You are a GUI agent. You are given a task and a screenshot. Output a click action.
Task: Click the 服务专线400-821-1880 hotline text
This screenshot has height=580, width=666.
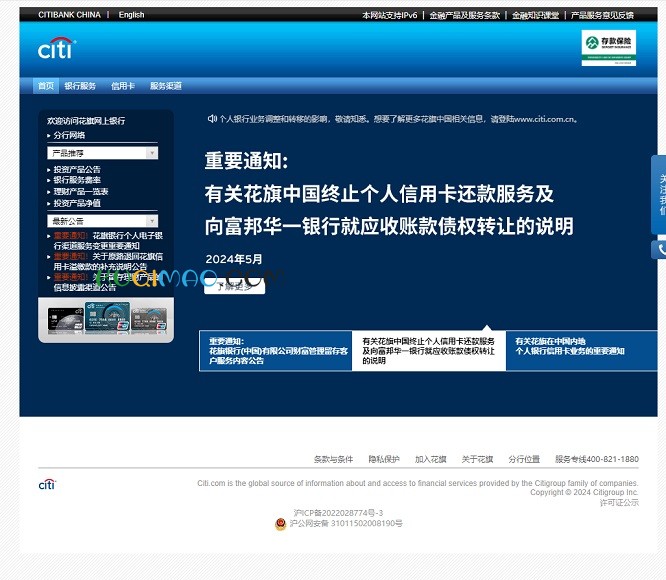coord(597,459)
